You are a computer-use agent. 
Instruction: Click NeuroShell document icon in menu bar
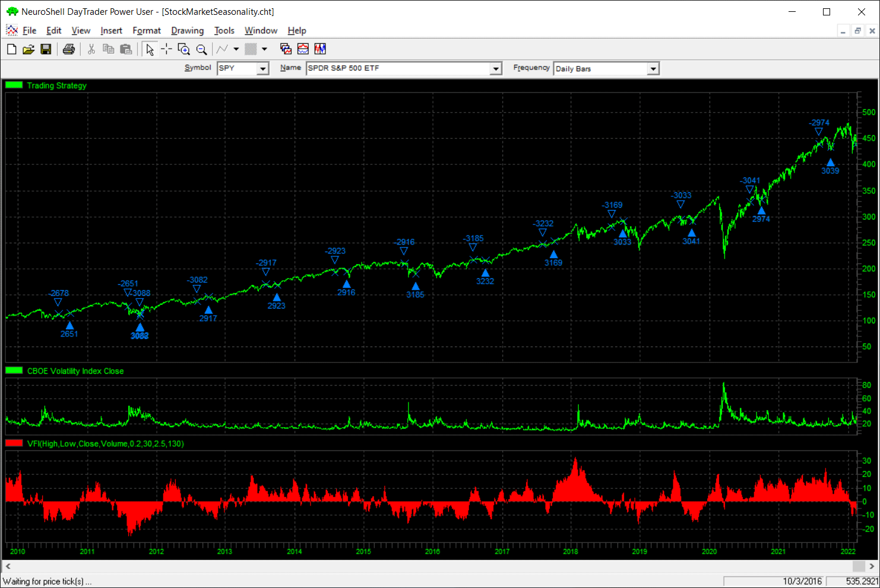[12, 30]
